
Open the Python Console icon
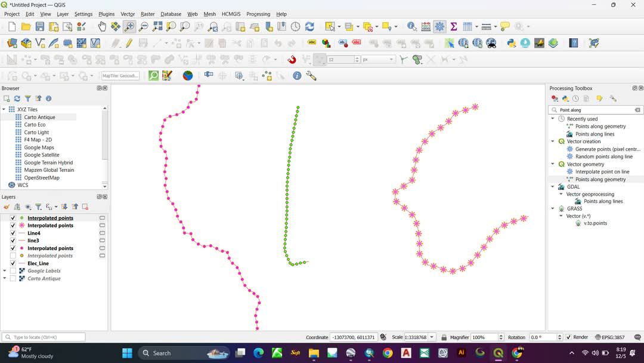pyautogui.click(x=512, y=43)
